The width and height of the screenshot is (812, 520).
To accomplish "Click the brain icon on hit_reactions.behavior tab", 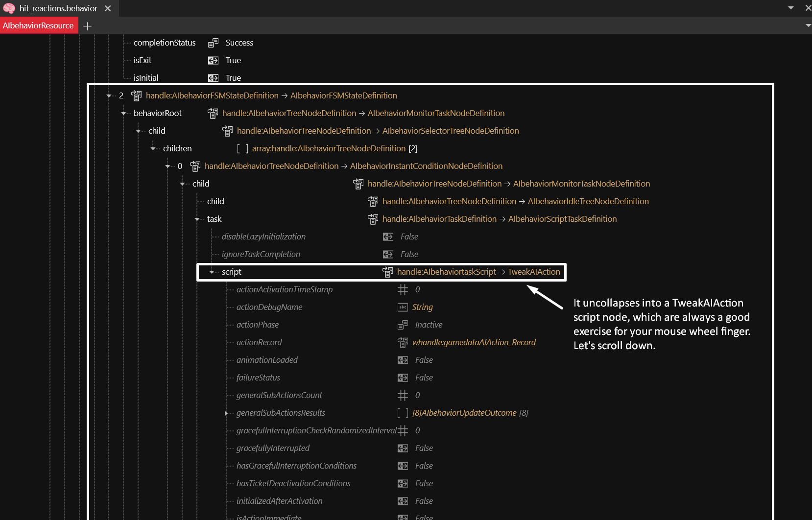I will pos(9,8).
